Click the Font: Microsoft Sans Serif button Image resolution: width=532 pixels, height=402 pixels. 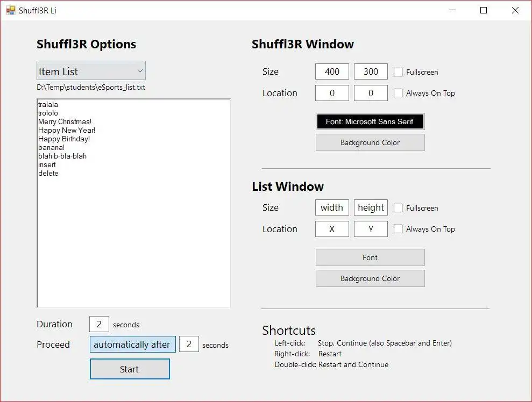click(370, 121)
